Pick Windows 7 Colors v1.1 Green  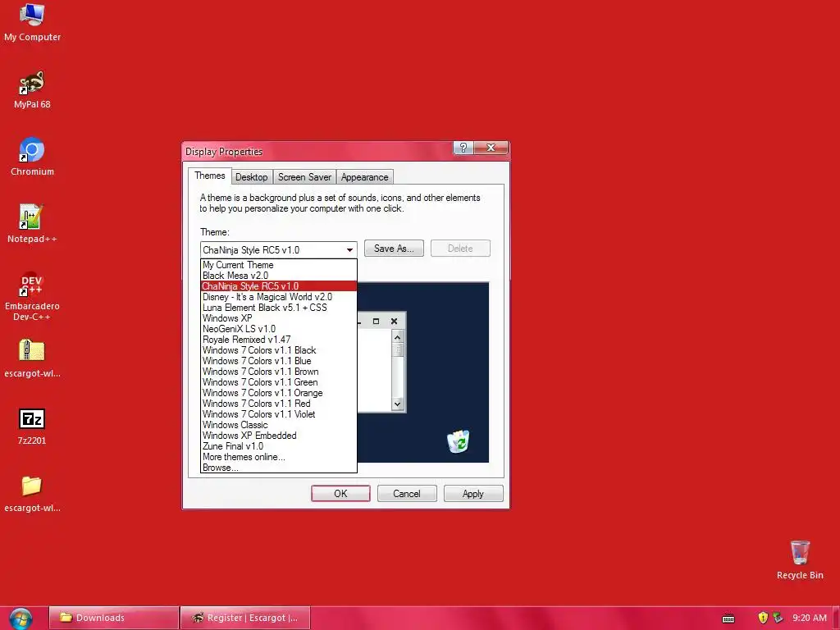coord(279,382)
